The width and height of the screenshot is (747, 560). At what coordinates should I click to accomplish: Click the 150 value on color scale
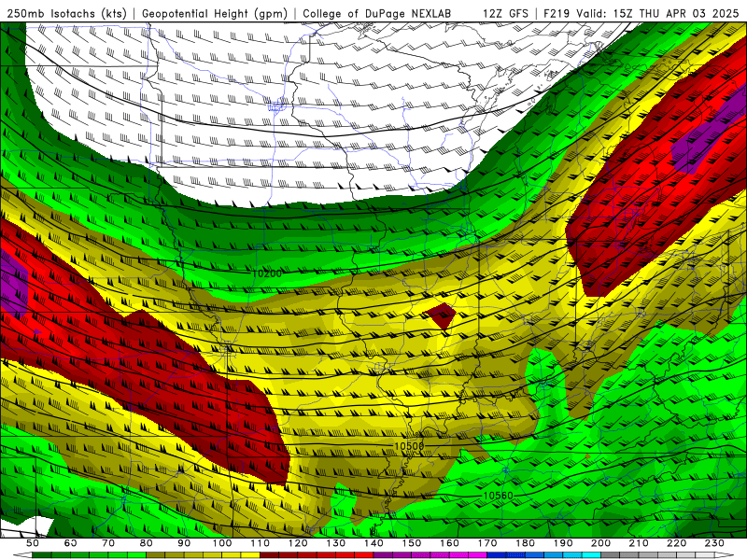pos(412,543)
